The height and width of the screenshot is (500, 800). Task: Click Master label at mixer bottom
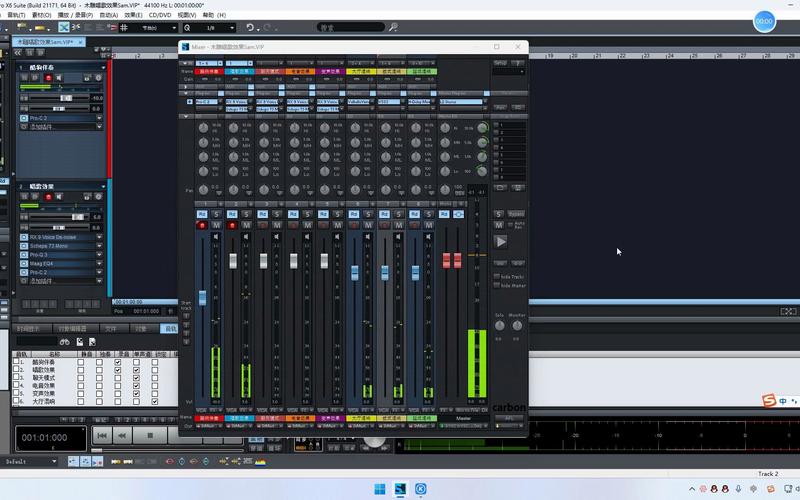(463, 418)
